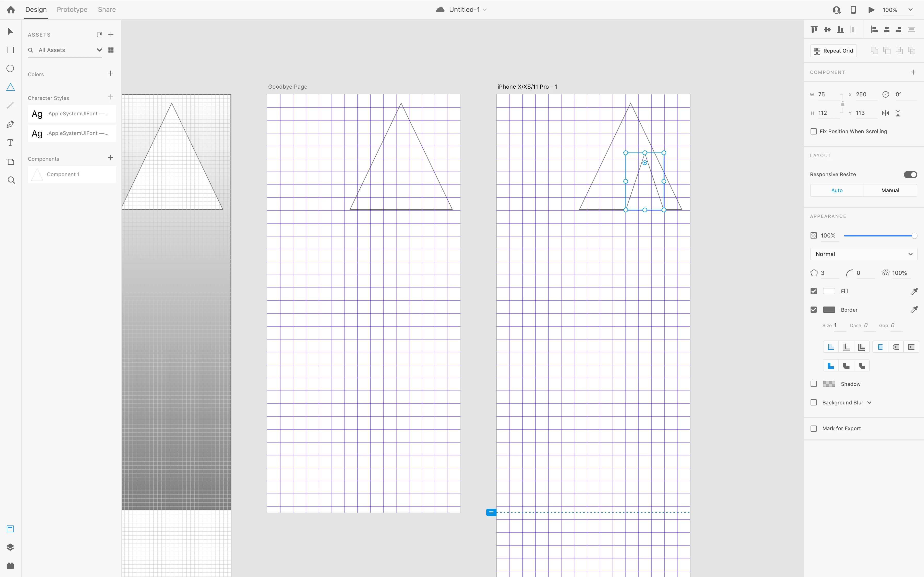Click the Repeat Grid button

(x=833, y=51)
